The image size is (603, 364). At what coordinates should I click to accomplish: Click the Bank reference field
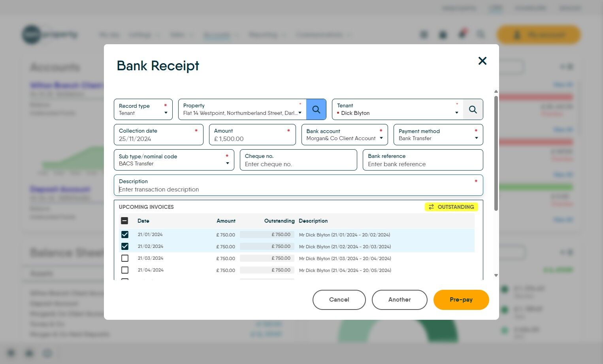[x=423, y=160]
